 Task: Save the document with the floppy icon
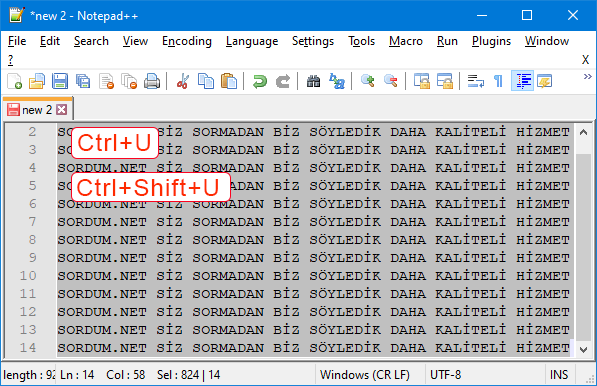pos(60,81)
